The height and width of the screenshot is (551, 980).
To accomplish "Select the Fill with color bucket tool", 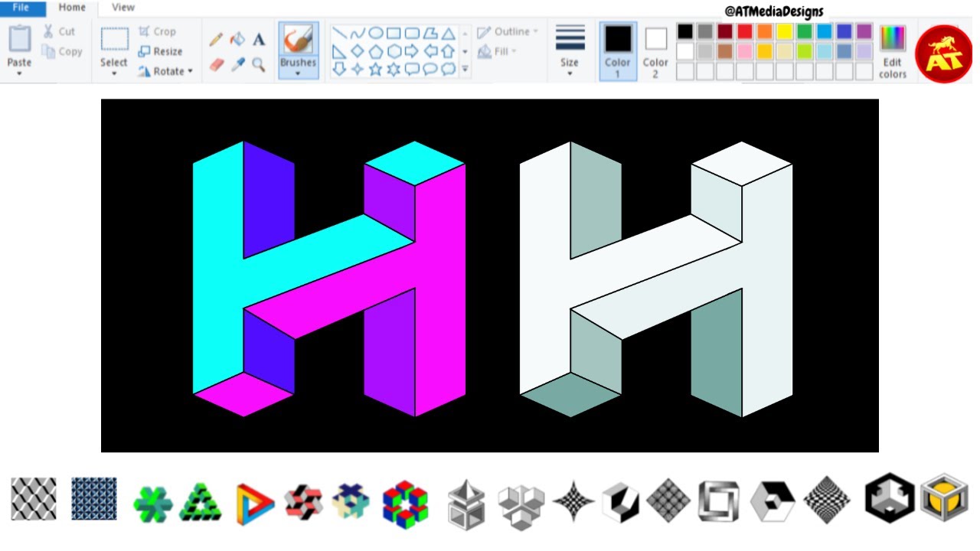I will tap(238, 39).
